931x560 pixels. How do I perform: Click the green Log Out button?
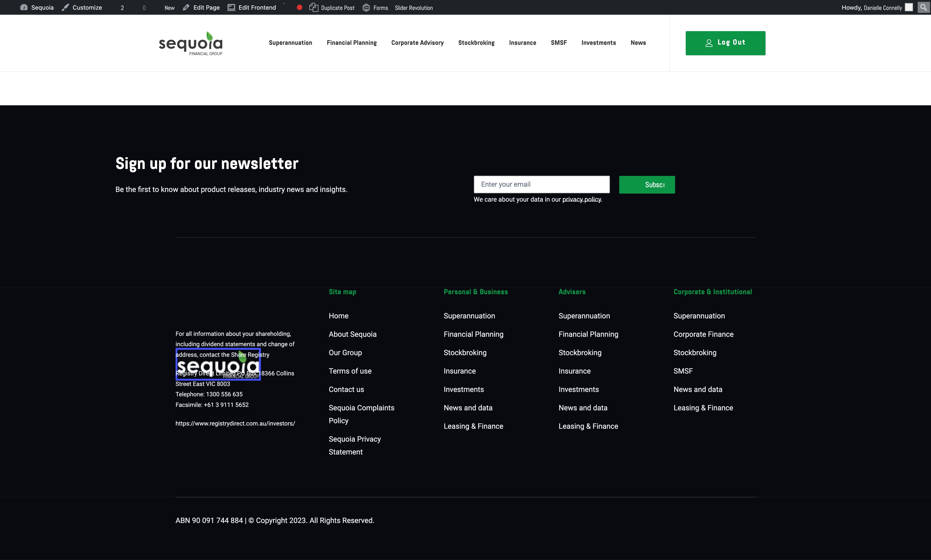725,43
